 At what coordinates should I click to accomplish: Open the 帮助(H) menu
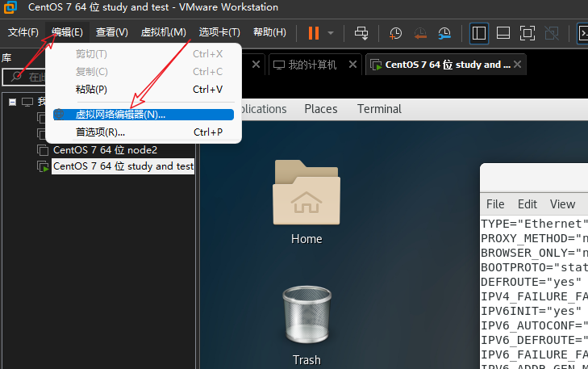[269, 32]
